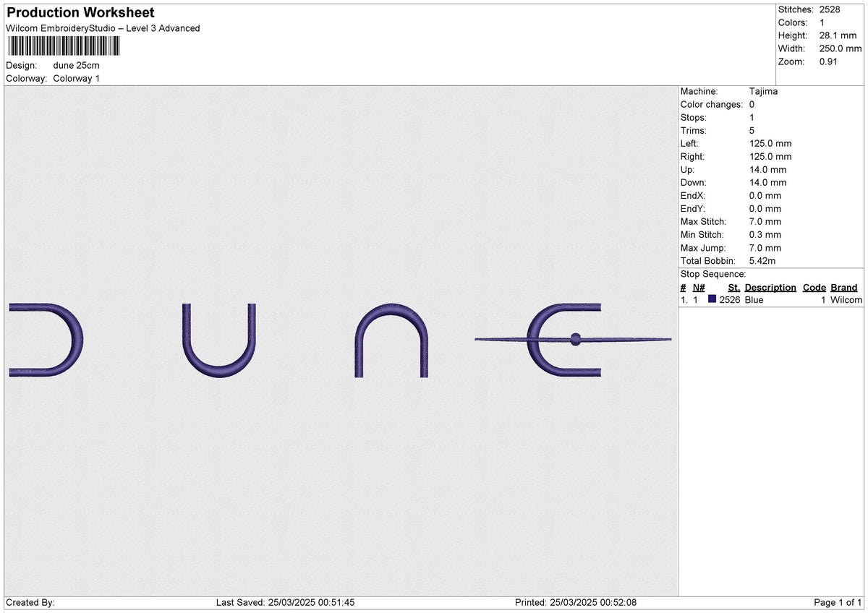The width and height of the screenshot is (868, 613).
Task: Click the "Created By:" footer label
Action: 30,602
